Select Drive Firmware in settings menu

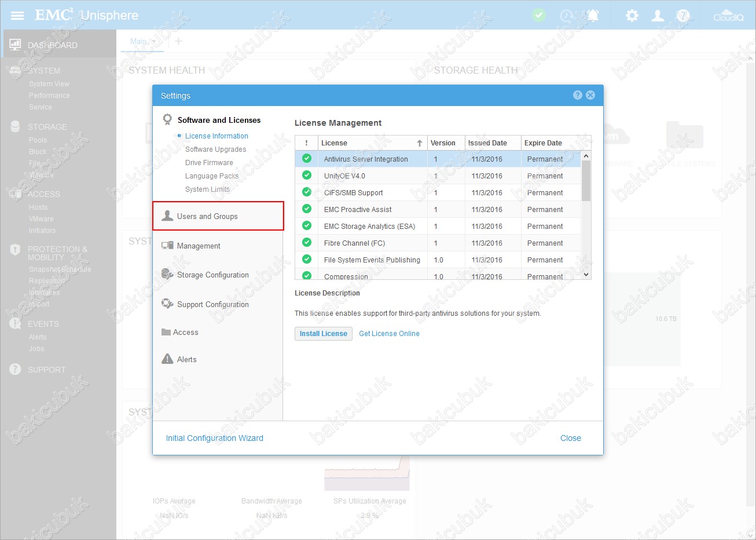click(x=209, y=162)
